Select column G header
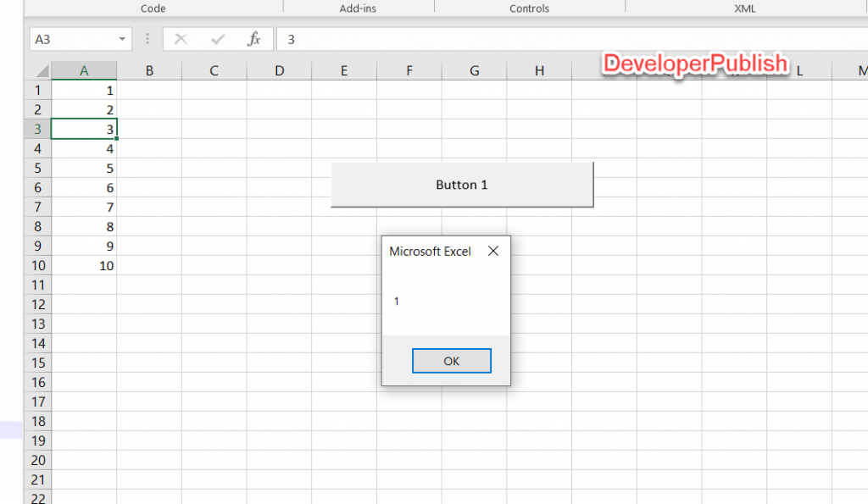The image size is (868, 504). 475,71
